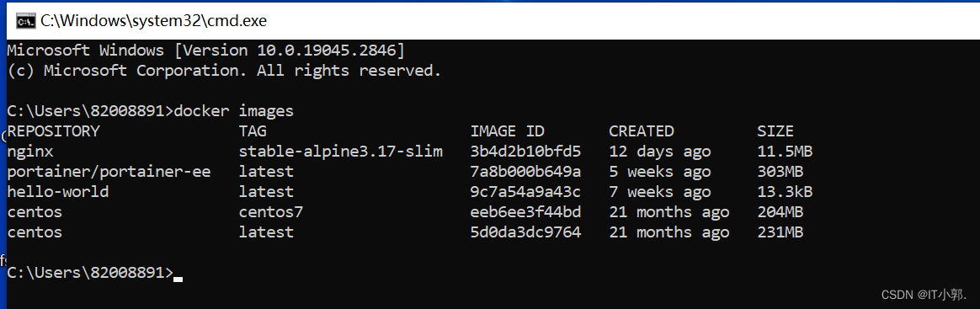Screen dimensions: 980x309
Task: Click the portainer/portainer-ee repository entry
Action: click(109, 172)
